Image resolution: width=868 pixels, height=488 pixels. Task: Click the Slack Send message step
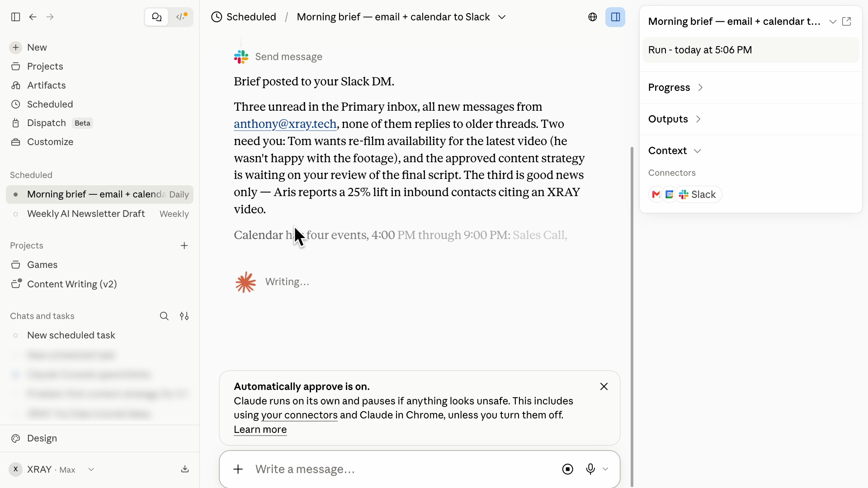(x=278, y=57)
